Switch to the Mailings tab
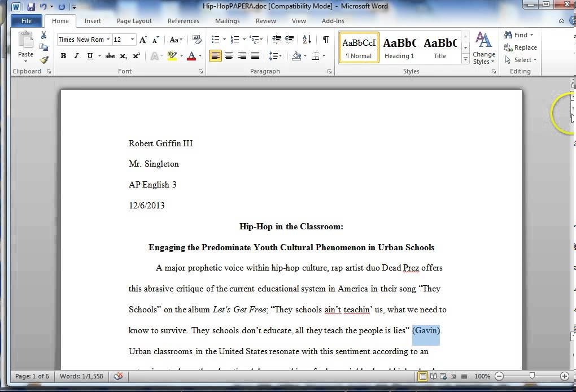 click(x=228, y=21)
